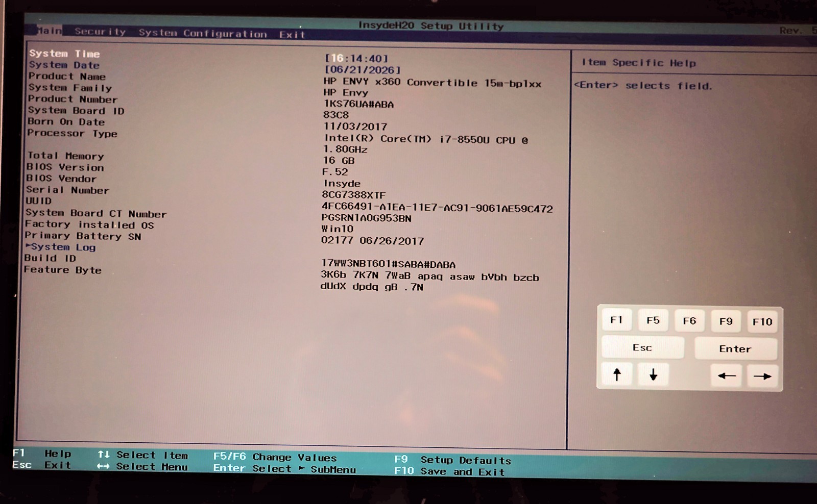Select the System Date value field

363,70
